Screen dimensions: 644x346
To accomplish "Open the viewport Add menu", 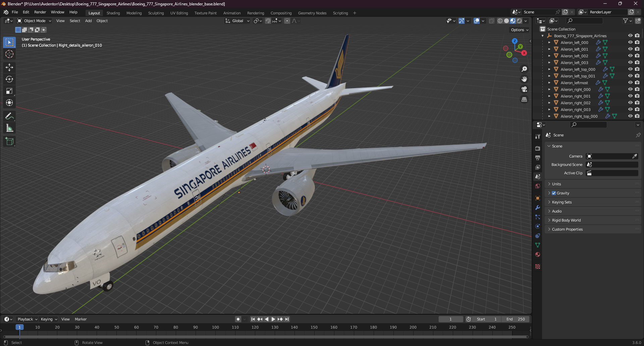I will [x=88, y=21].
